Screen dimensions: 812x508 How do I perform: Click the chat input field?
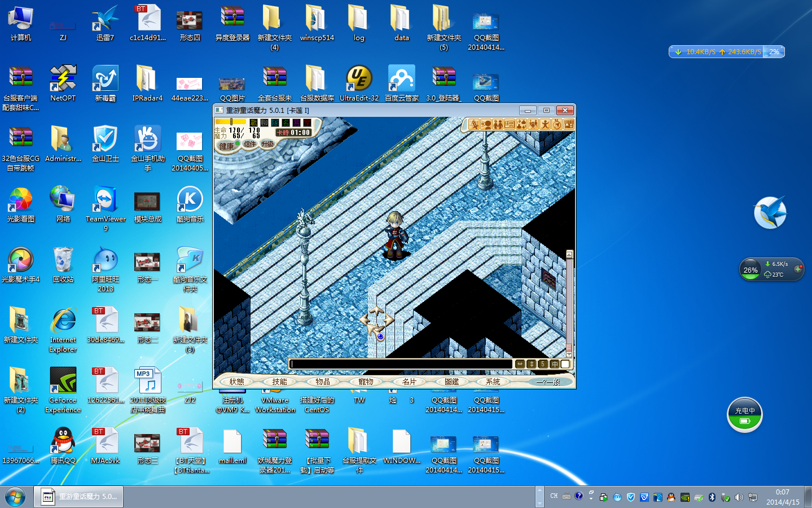(x=401, y=364)
